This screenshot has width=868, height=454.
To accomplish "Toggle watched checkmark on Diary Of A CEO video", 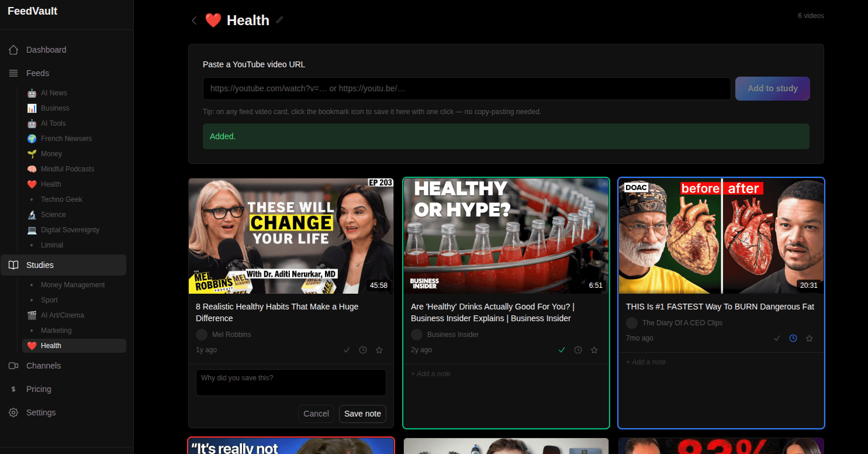I will pyautogui.click(x=777, y=338).
